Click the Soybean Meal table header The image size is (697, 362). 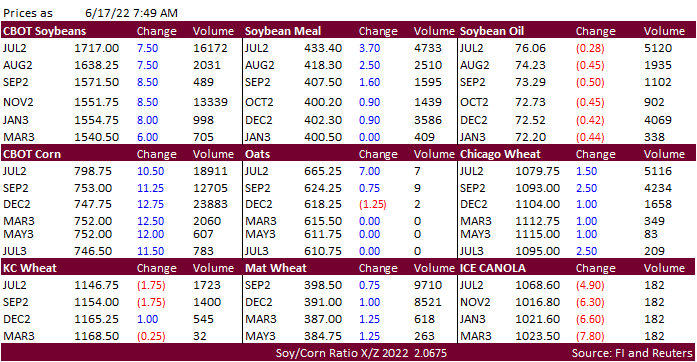[283, 31]
